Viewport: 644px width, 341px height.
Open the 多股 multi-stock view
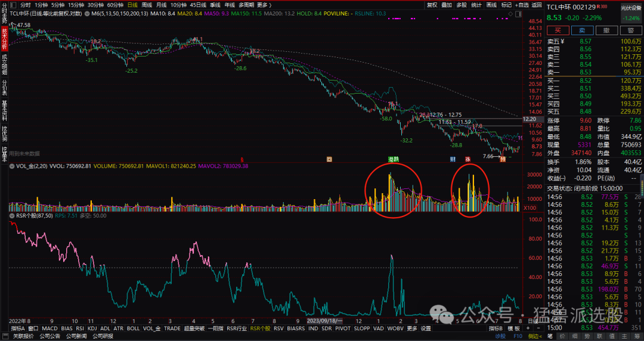pyautogui.click(x=462, y=5)
